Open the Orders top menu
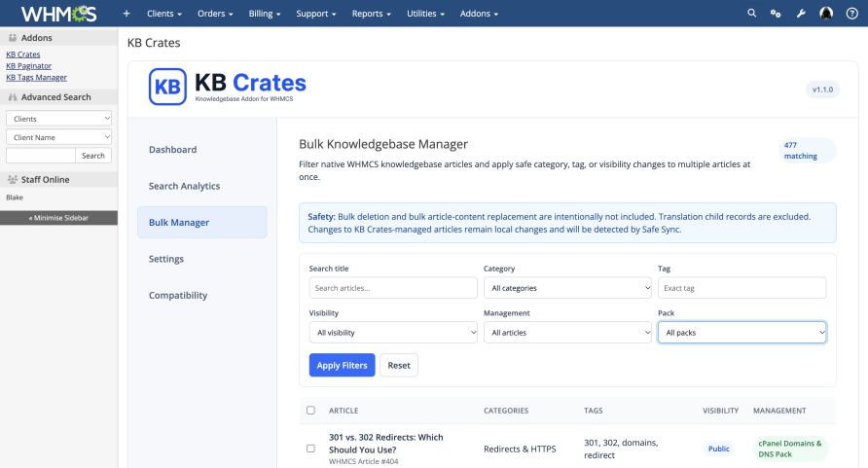This screenshot has width=868, height=468. (215, 14)
